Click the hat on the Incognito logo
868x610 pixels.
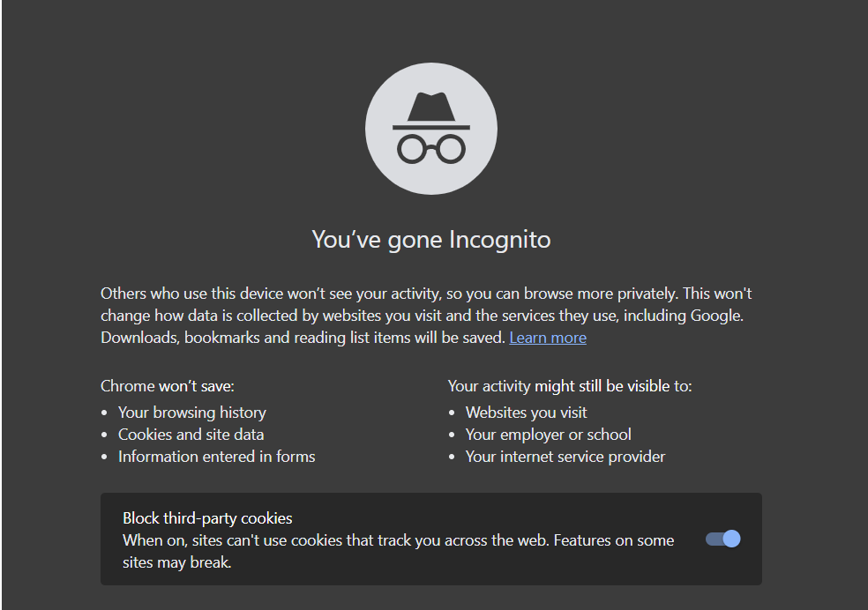point(430,106)
